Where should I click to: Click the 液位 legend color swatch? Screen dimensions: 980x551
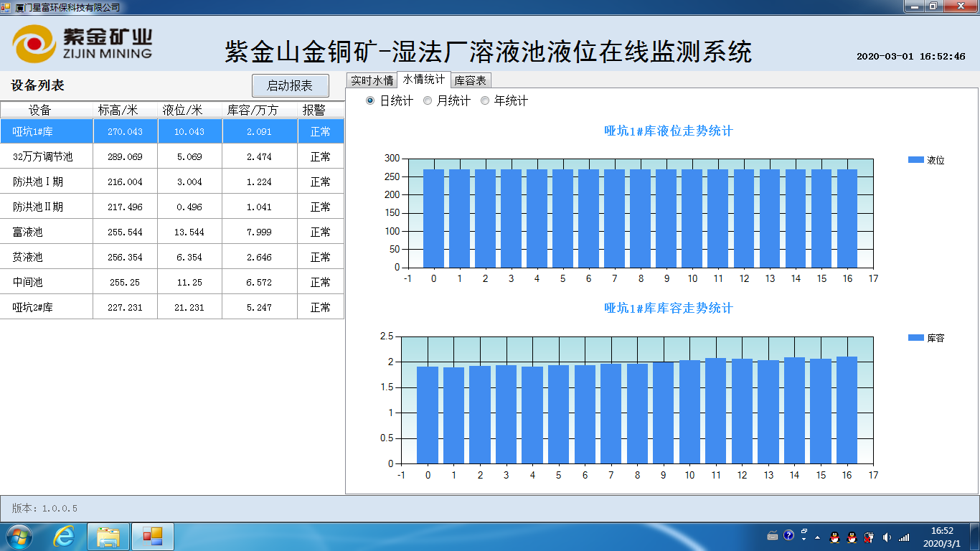pyautogui.click(x=915, y=160)
